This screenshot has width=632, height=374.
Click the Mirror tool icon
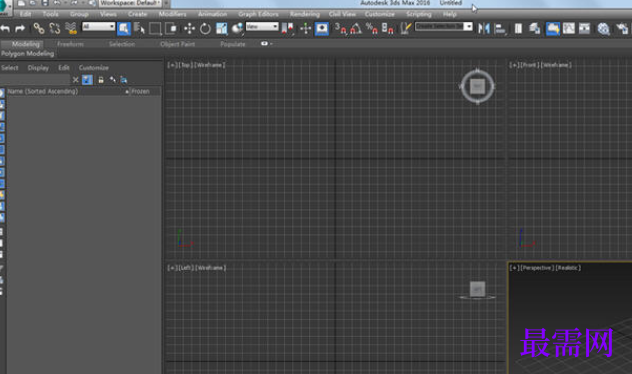click(484, 29)
